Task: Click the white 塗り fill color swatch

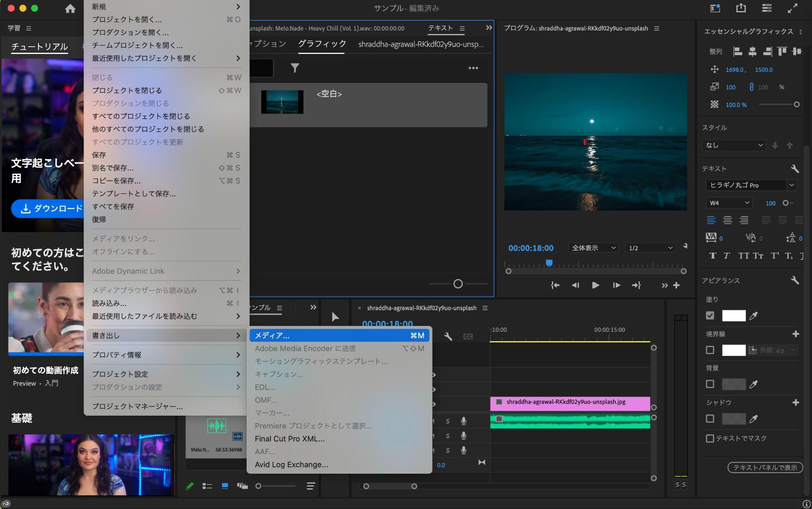Action: (x=733, y=316)
